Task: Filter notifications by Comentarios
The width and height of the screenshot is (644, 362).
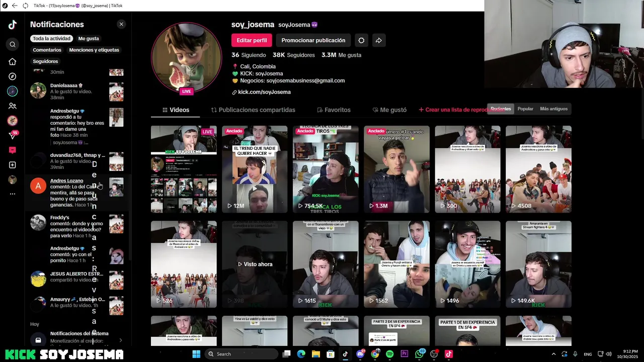Action: click(47, 50)
